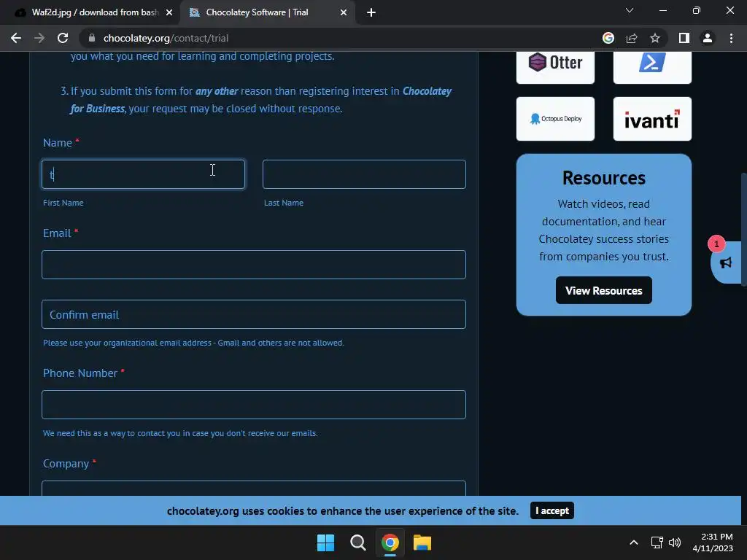Focus the First Name field
Image resolution: width=747 pixels, height=560 pixels.
tap(144, 174)
